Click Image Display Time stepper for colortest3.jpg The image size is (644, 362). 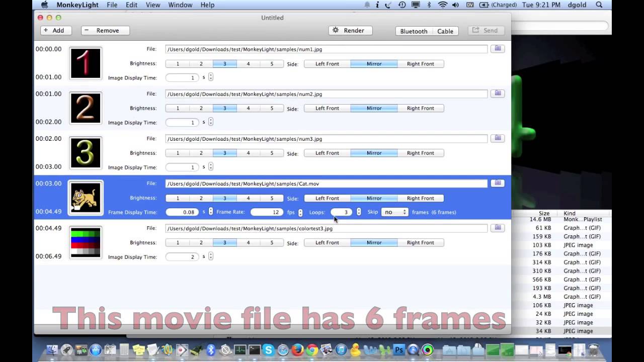(211, 256)
